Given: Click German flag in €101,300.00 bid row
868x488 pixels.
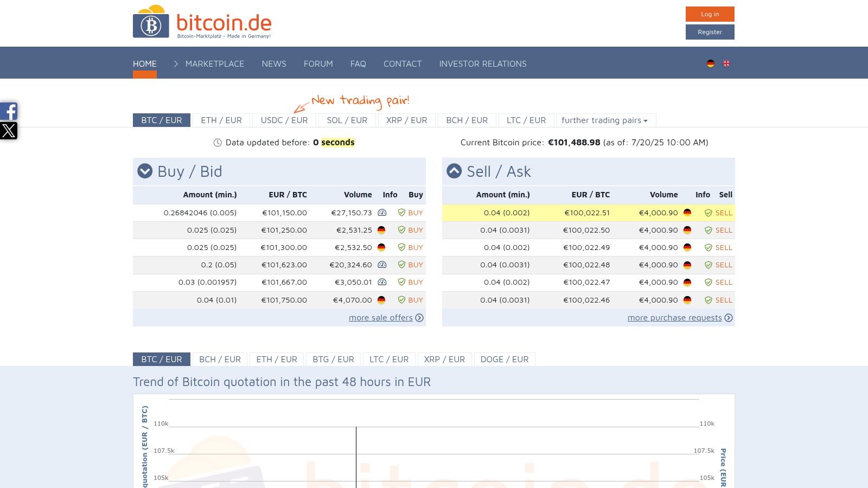Looking at the screenshot, I should [381, 247].
